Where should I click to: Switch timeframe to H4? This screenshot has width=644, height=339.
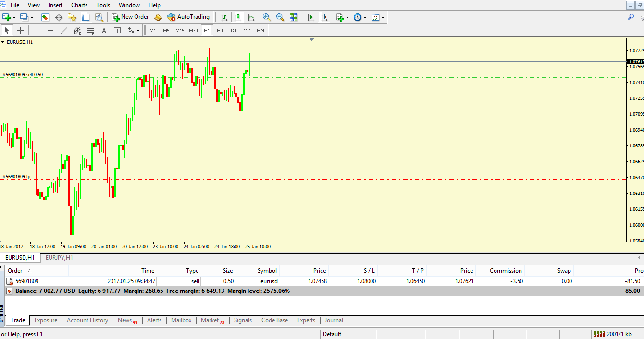[x=220, y=30]
